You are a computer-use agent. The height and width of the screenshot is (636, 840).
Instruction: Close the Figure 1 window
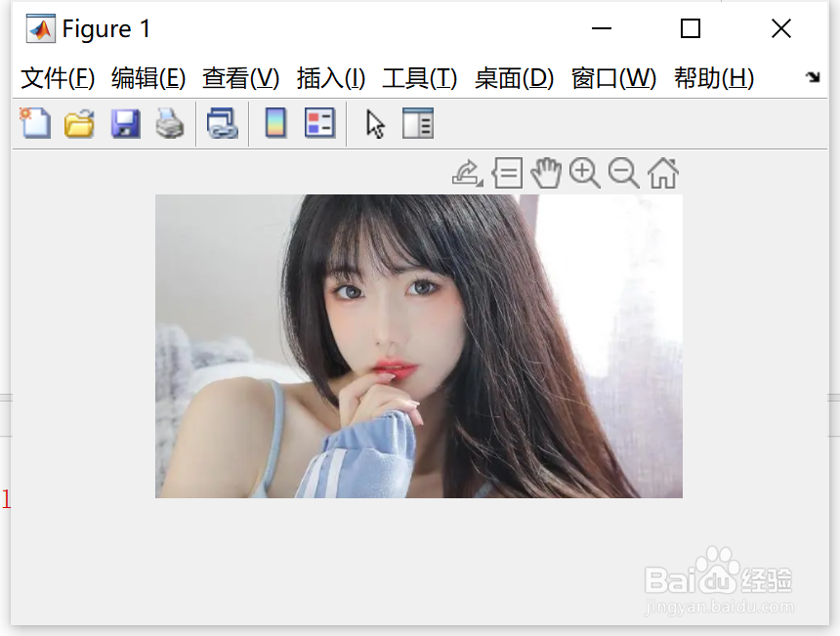781,28
